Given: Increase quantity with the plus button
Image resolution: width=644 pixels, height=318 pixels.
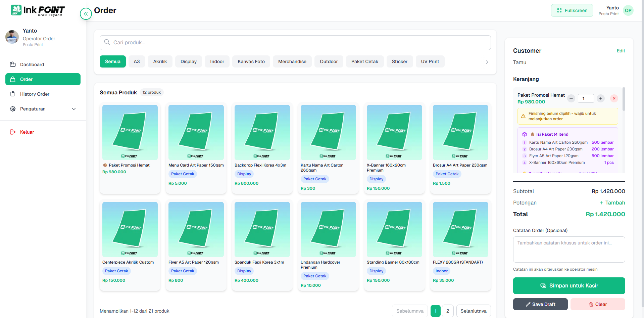Looking at the screenshot, I should (x=600, y=98).
